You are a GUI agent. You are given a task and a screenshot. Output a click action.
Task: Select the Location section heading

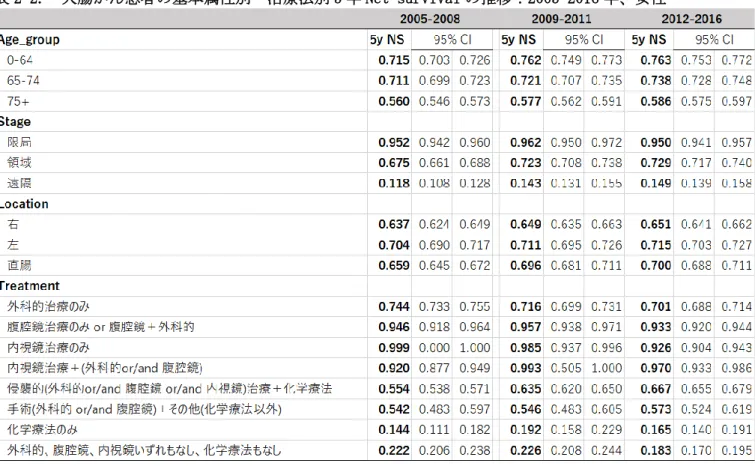point(24,204)
